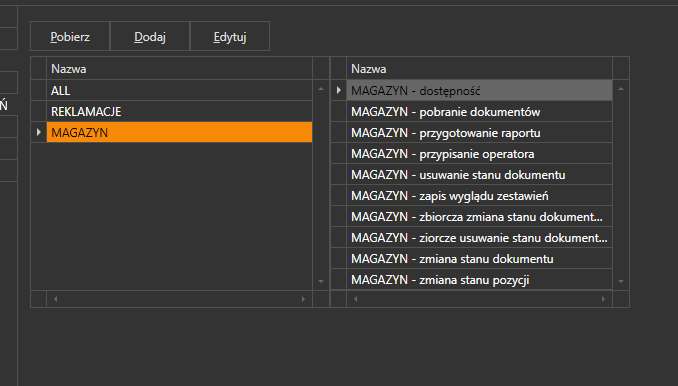Open the Edytuj button
678x386 pixels.
pyautogui.click(x=230, y=36)
